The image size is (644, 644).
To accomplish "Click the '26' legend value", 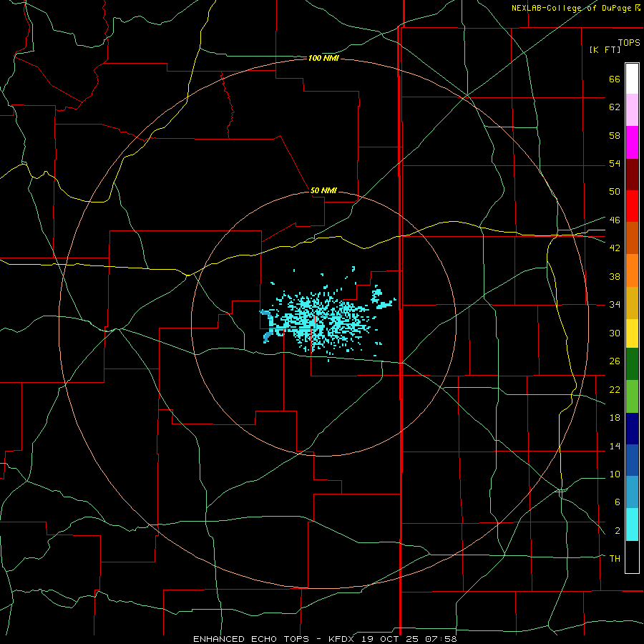I will coord(615,361).
